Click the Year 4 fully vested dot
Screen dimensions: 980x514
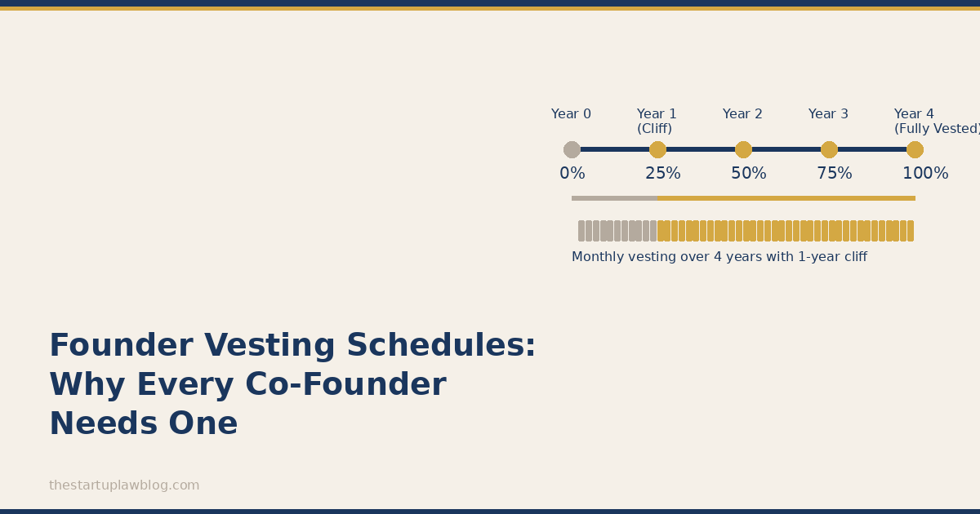tap(915, 149)
